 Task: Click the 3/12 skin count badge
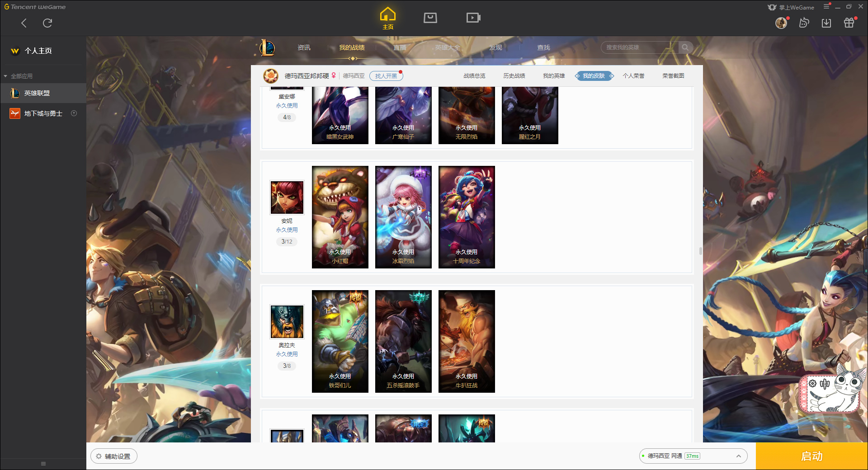(287, 242)
